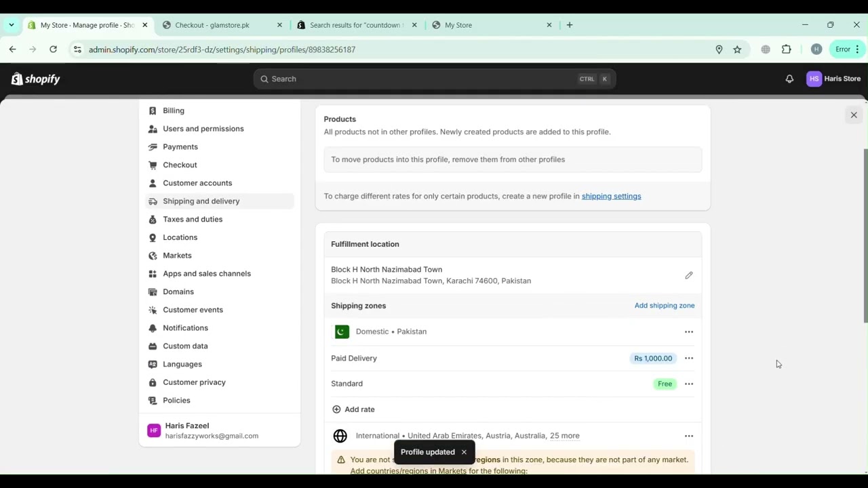Open Haris Store account menu
This screenshot has height=488, width=868.
(833, 79)
